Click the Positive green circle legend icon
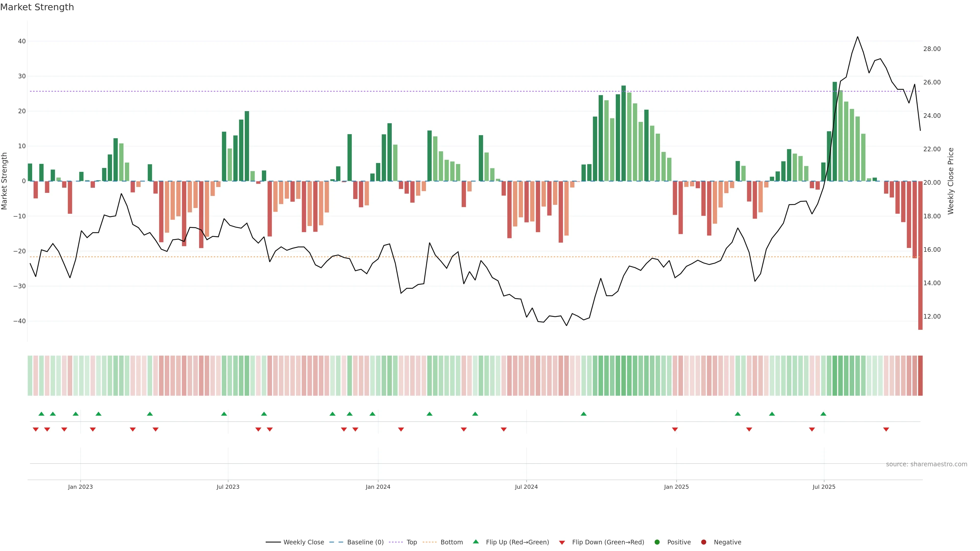The height and width of the screenshot is (551, 980). [657, 542]
